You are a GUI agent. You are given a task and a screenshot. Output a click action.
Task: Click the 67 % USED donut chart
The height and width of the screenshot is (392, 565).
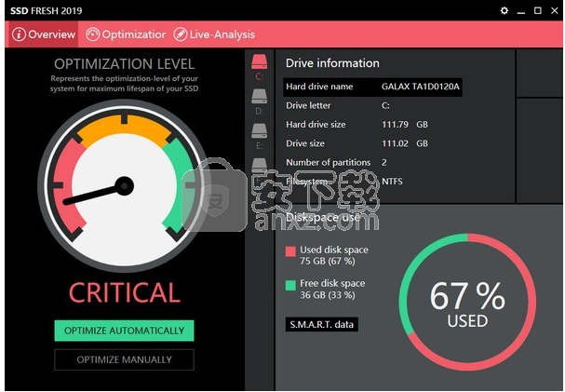(467, 302)
